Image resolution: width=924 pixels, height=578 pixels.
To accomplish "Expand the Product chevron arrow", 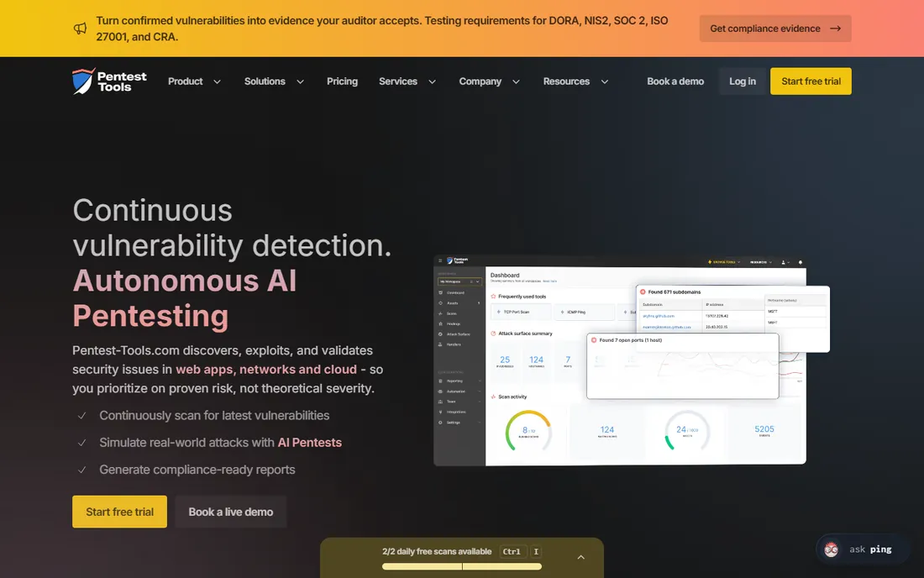I will pyautogui.click(x=217, y=81).
